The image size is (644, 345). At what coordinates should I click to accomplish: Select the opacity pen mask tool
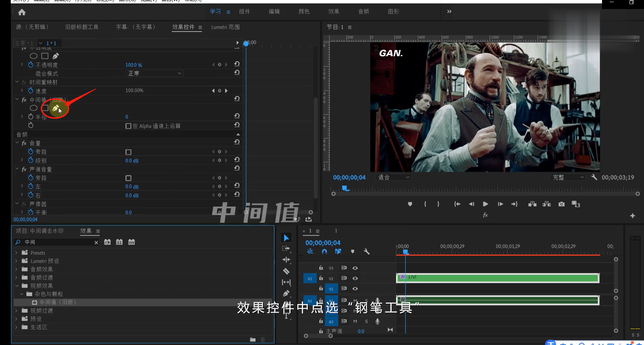click(55, 56)
